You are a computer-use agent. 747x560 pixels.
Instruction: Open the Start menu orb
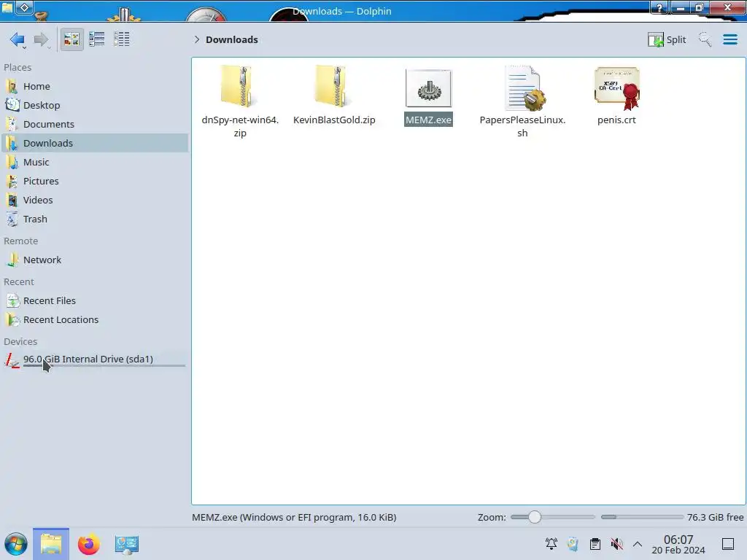(16, 544)
